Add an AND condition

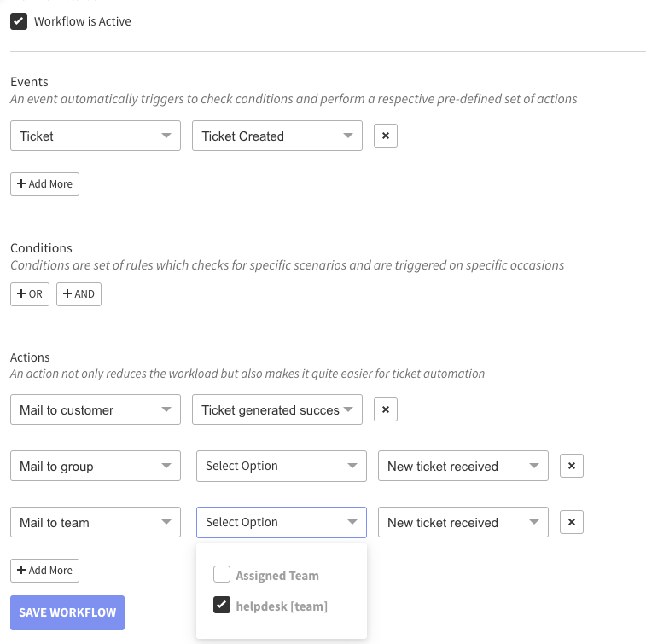tap(79, 294)
